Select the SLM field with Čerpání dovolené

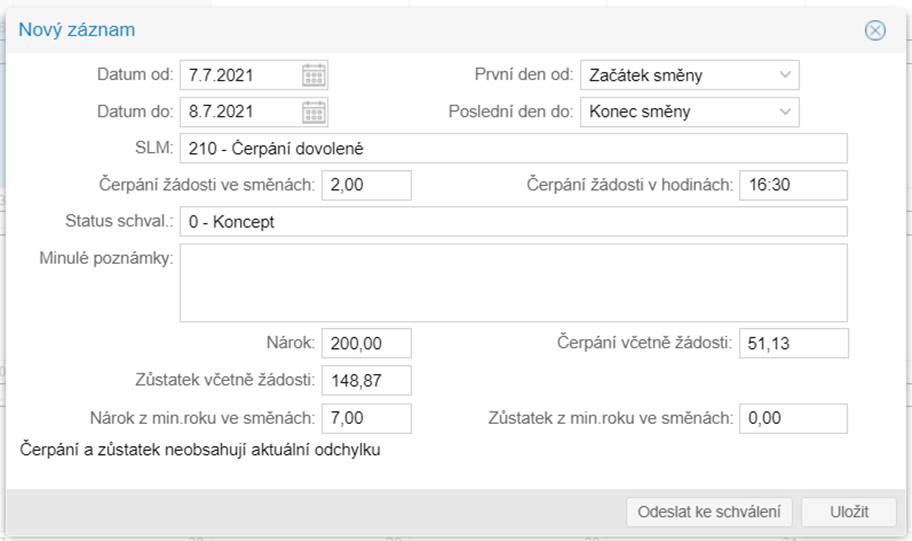[x=513, y=148]
